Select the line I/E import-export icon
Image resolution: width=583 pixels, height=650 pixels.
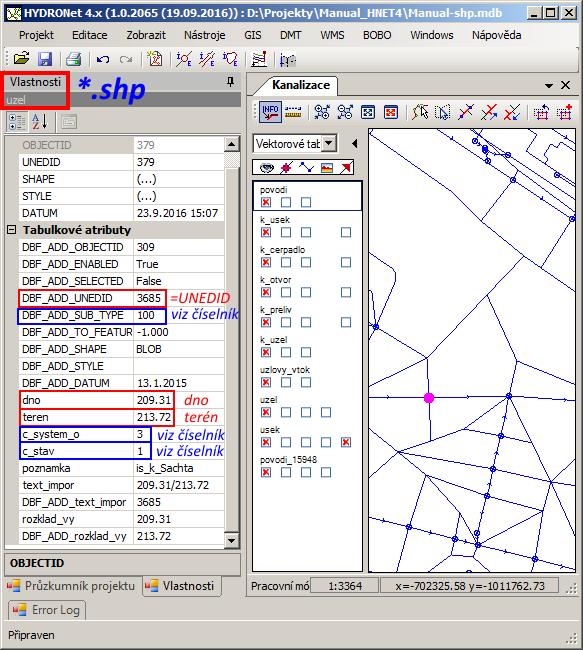tap(207, 59)
